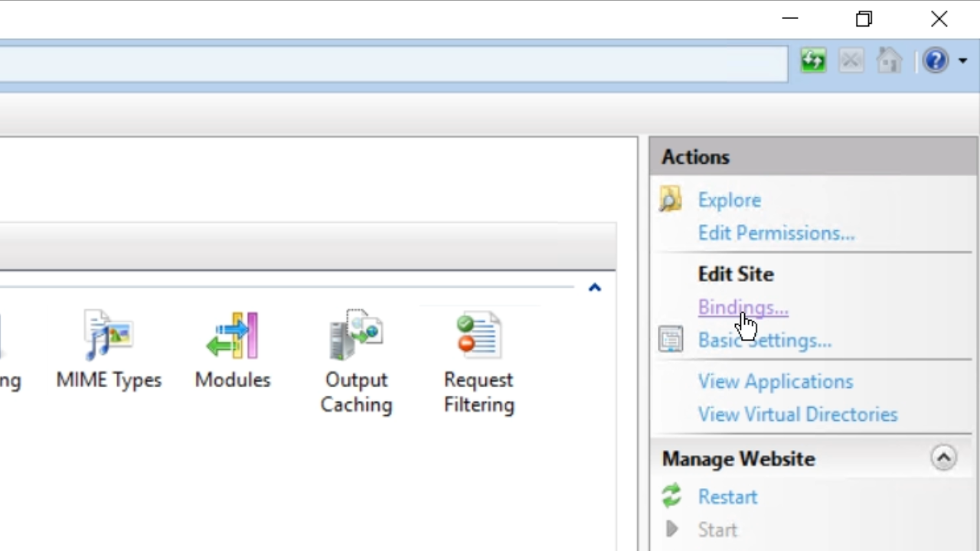
Task: Collapse the Manage Website section
Action: pyautogui.click(x=943, y=458)
